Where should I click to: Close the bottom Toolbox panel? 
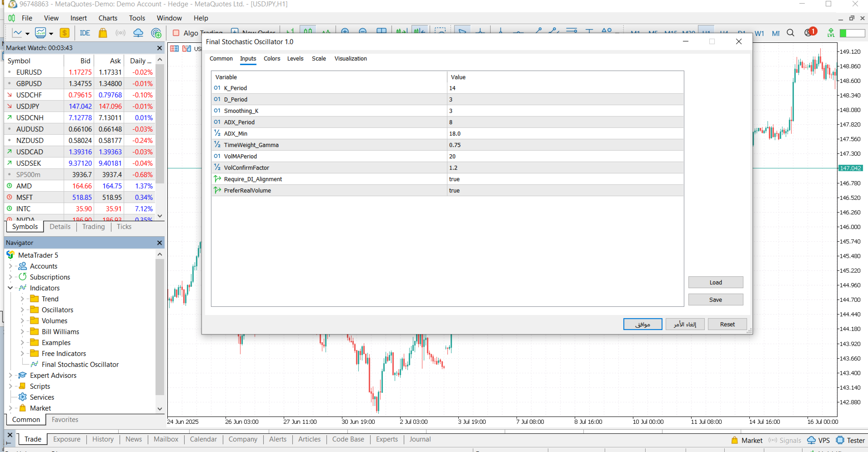(10, 435)
